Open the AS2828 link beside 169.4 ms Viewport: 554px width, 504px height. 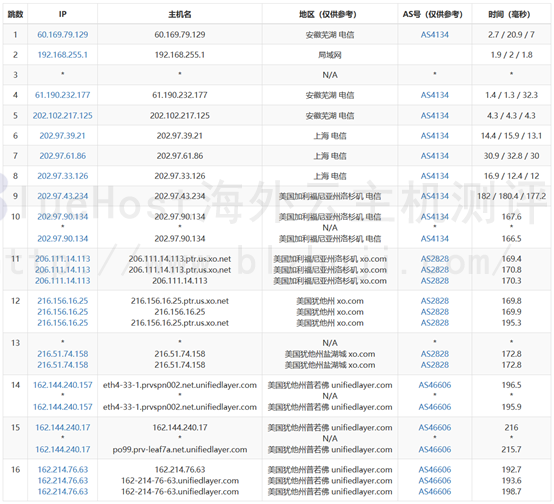coord(435,259)
